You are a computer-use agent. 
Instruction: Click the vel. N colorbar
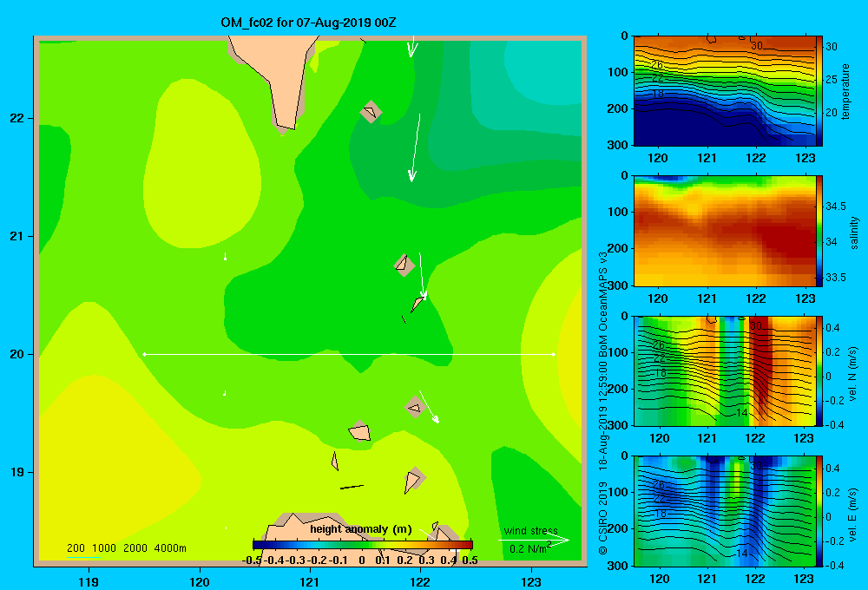click(x=819, y=370)
